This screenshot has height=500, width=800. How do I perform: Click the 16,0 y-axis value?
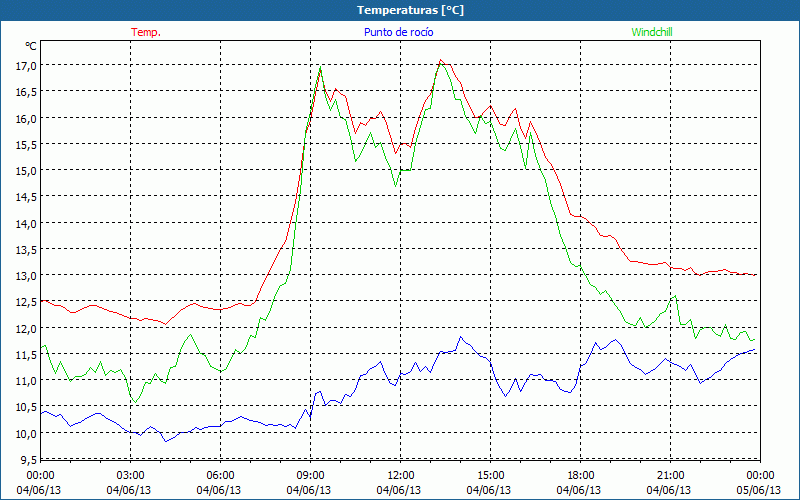pos(27,118)
